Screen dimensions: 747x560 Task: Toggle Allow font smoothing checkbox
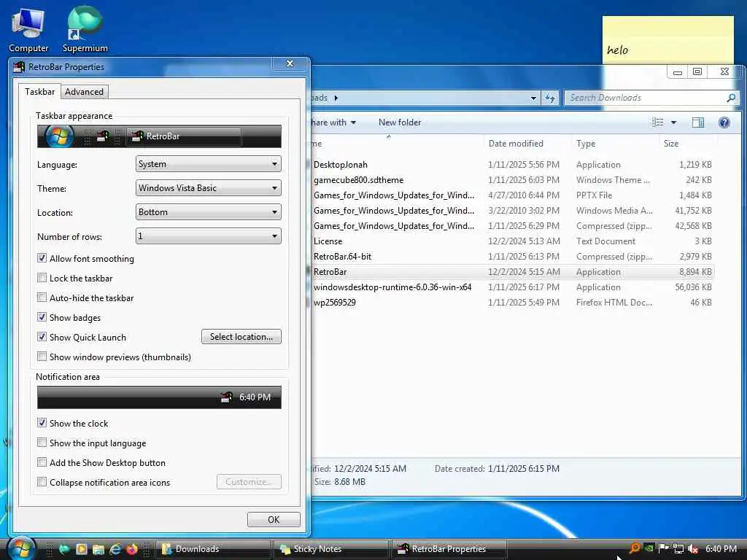(x=42, y=258)
